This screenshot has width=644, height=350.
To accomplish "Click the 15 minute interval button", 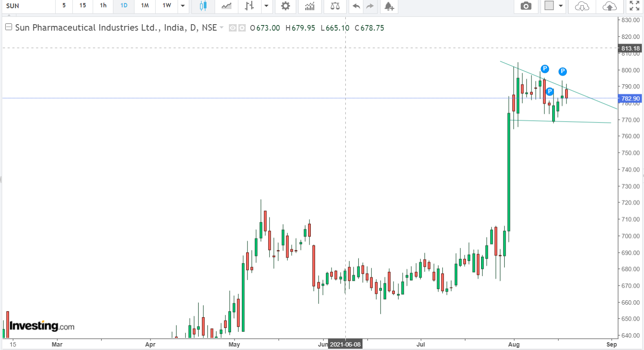I will [83, 6].
